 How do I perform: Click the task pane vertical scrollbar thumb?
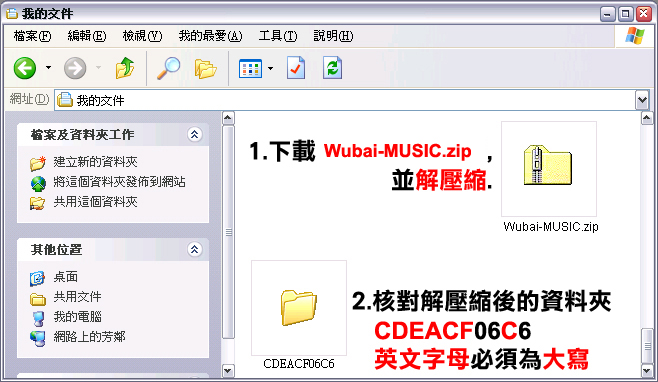click(x=228, y=232)
